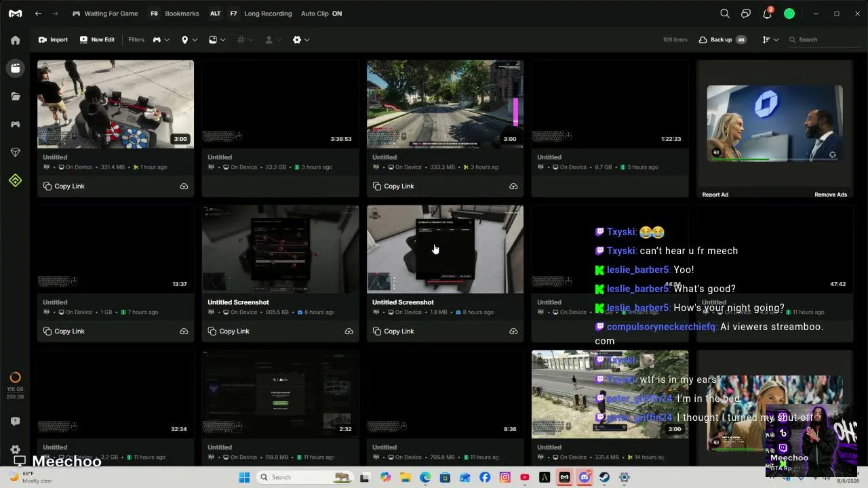The width and height of the screenshot is (868, 488).
Task: Open the 32:34 clip thumbnail
Action: pyautogui.click(x=115, y=394)
